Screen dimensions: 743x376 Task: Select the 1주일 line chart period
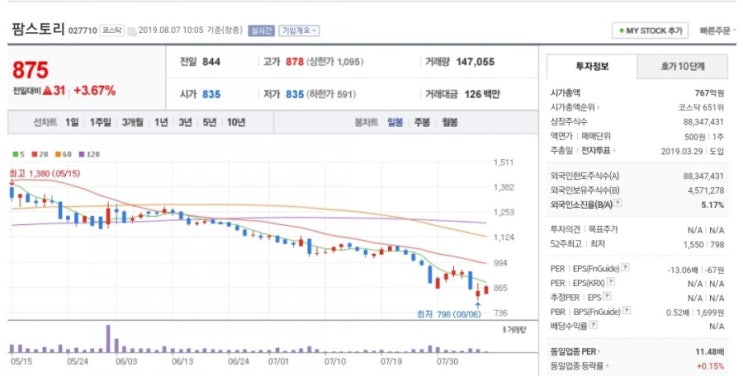click(100, 122)
